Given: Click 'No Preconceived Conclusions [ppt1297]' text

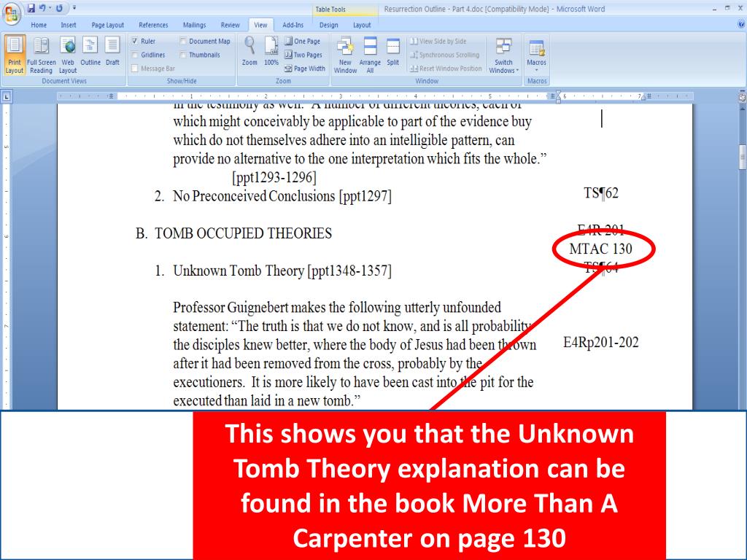Looking at the screenshot, I should coord(282,196).
